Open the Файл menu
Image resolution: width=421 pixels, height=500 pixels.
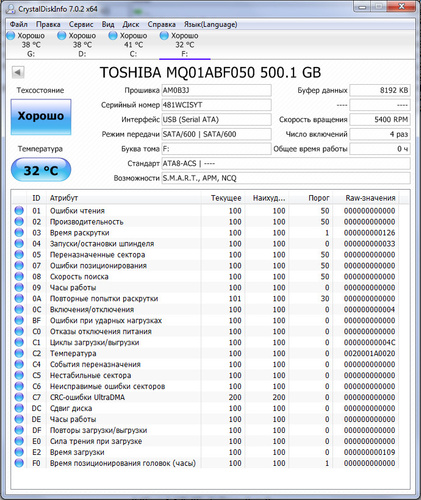[19, 24]
